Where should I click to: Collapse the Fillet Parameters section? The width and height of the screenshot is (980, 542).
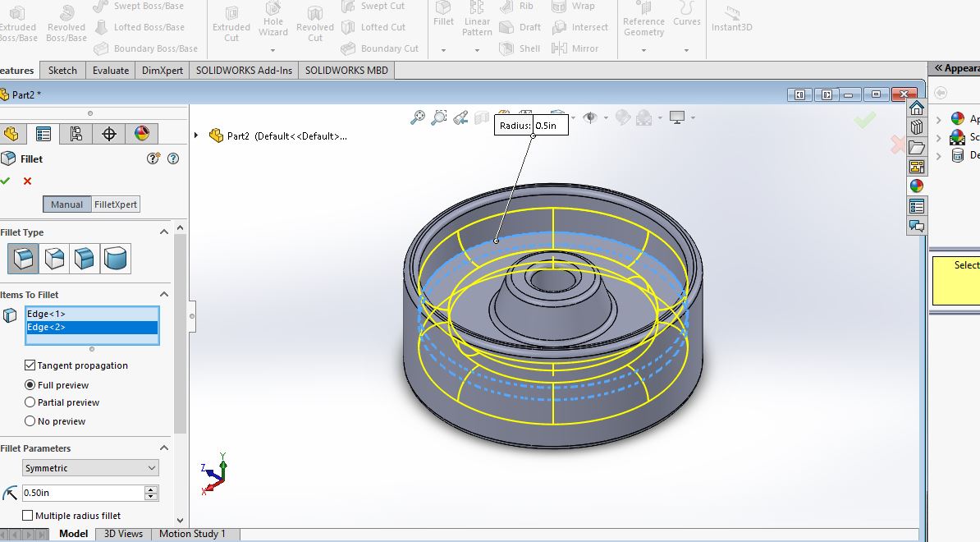(x=164, y=448)
